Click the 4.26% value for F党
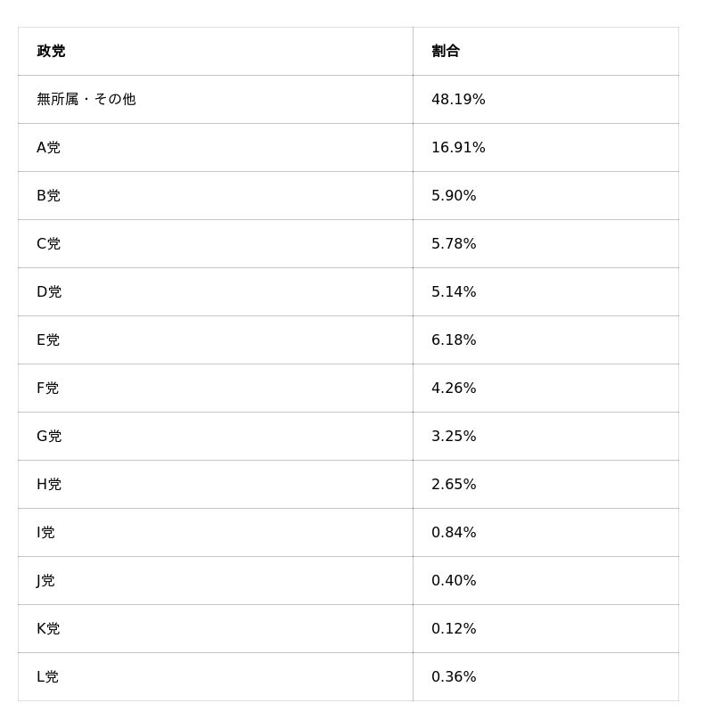Screen dimensions: 713x728 [454, 389]
